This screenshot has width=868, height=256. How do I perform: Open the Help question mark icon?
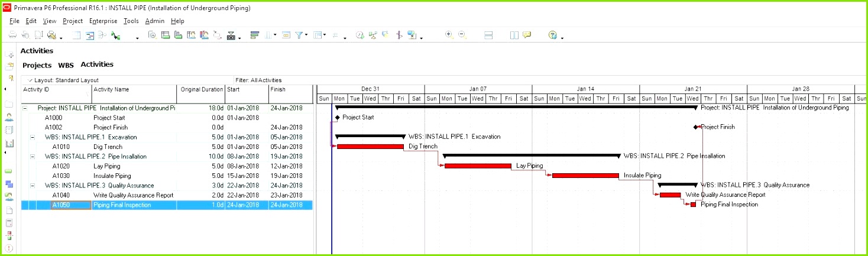pyautogui.click(x=552, y=35)
